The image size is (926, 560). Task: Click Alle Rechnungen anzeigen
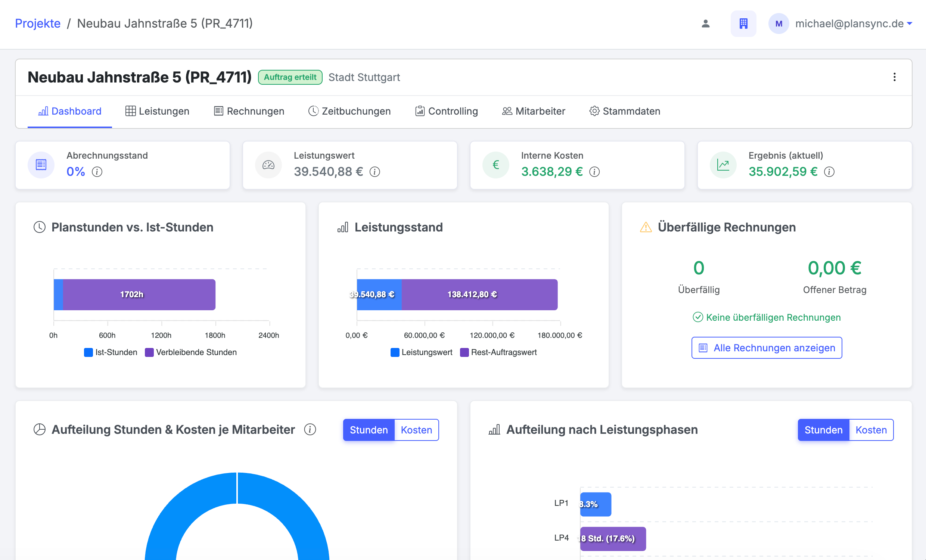[767, 348]
